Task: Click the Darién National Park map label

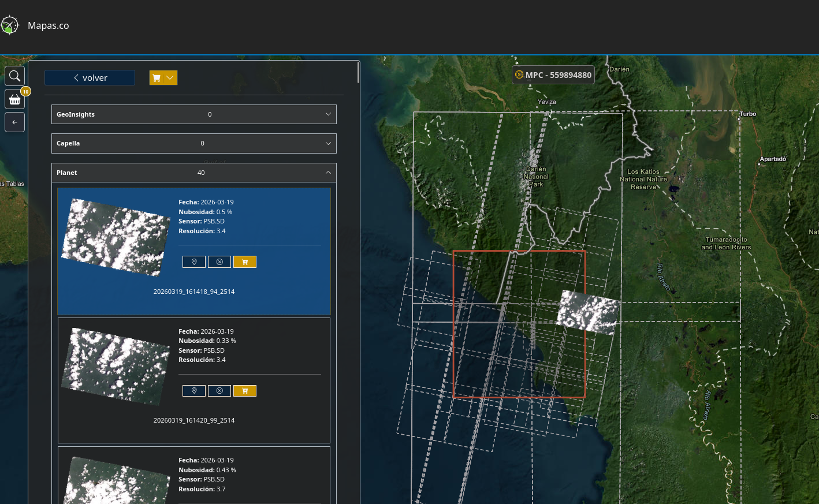Action: tap(536, 177)
